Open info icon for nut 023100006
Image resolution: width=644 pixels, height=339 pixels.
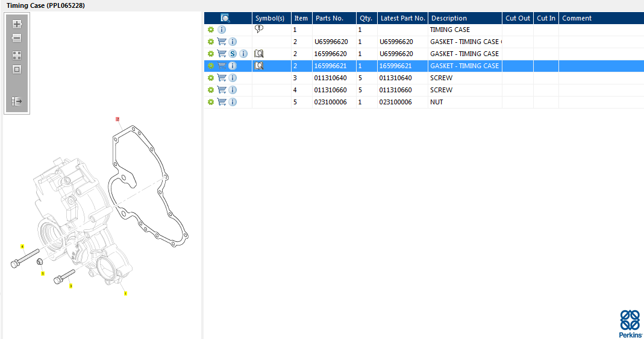pyautogui.click(x=233, y=101)
